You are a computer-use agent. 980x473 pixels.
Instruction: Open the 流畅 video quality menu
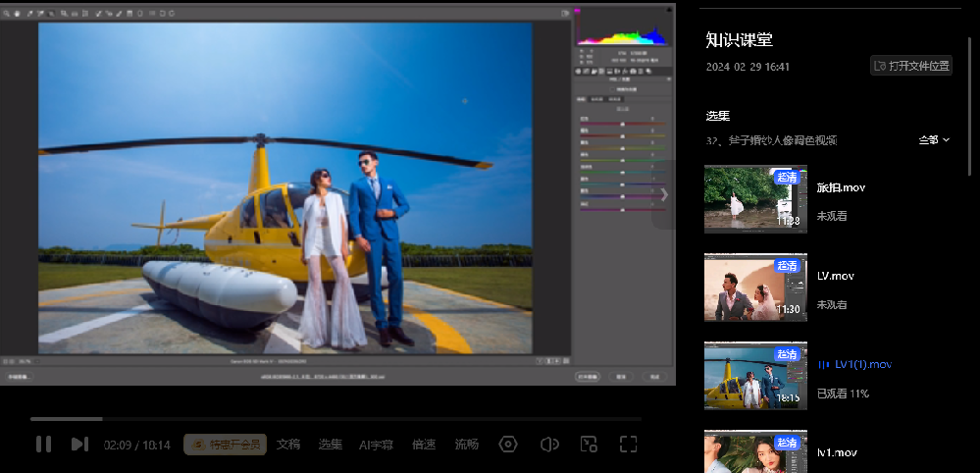point(467,445)
